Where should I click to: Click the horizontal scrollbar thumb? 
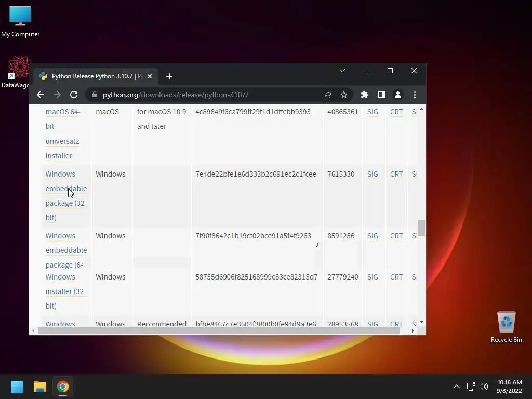[219, 330]
